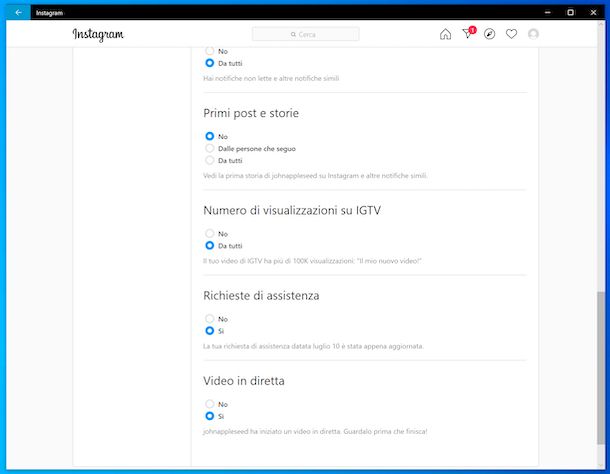Click the 'Numero di visualizzazioni su IGTV' heading
The width and height of the screenshot is (610, 474).
point(292,211)
